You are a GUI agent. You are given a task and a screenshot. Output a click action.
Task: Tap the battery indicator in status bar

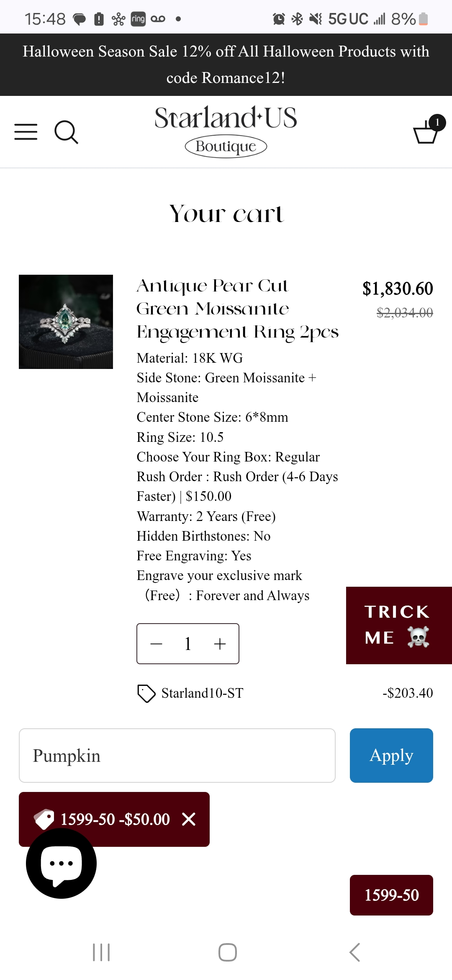tap(423, 19)
